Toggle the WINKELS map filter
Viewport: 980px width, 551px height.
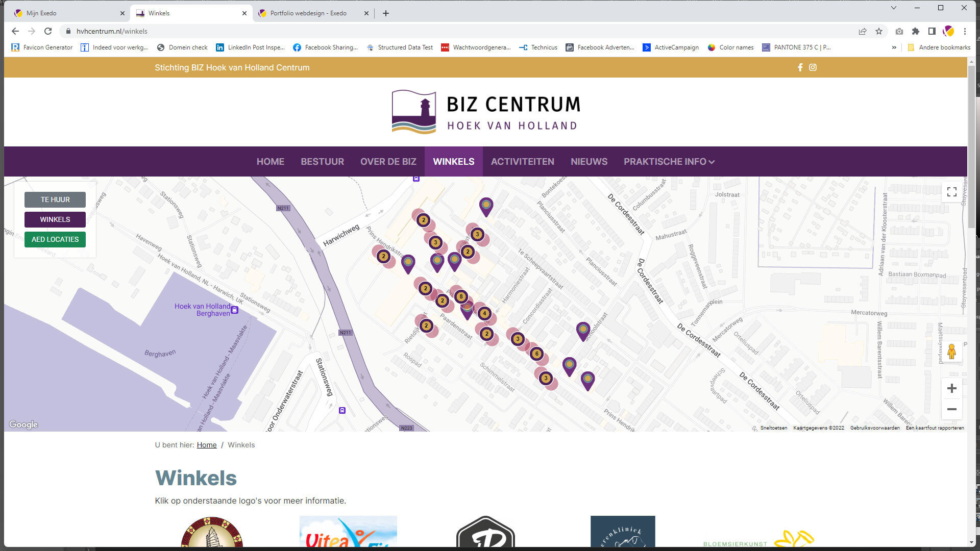tap(55, 219)
